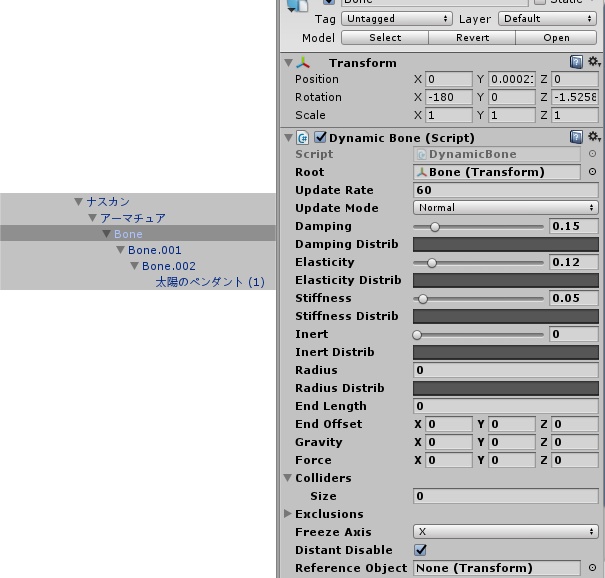Screen dimensions: 605x578
Task: Open object picker for Root field
Action: coord(592,172)
